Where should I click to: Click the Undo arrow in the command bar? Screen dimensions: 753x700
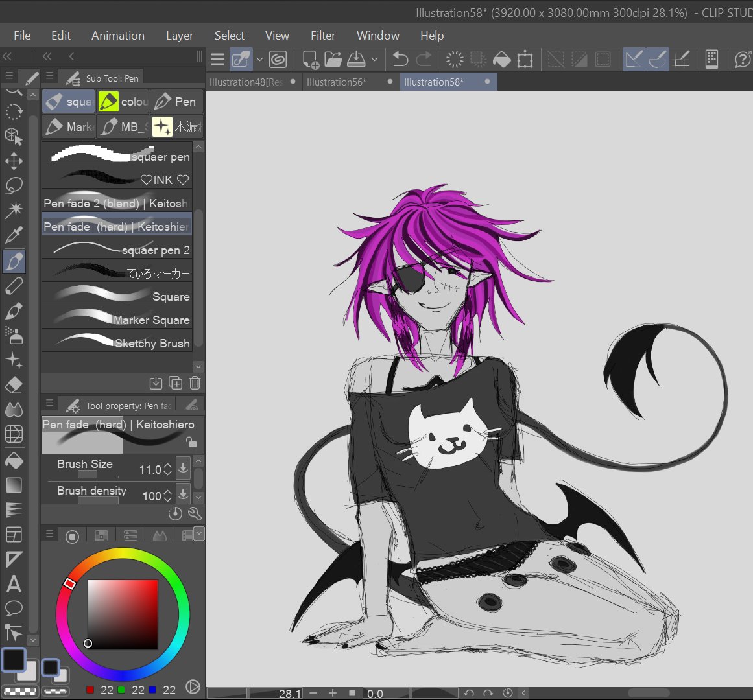(400, 60)
